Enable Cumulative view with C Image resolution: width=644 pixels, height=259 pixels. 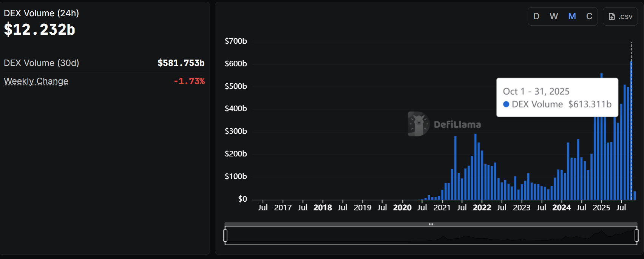pos(589,17)
